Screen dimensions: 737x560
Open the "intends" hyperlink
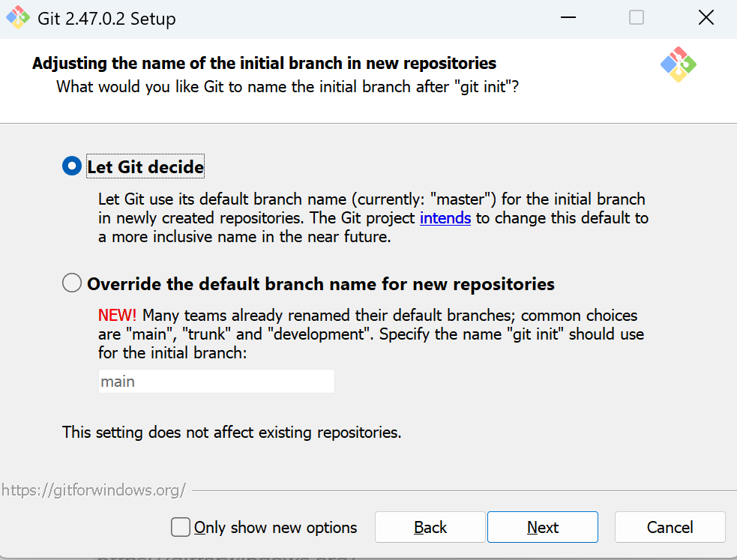[445, 218]
